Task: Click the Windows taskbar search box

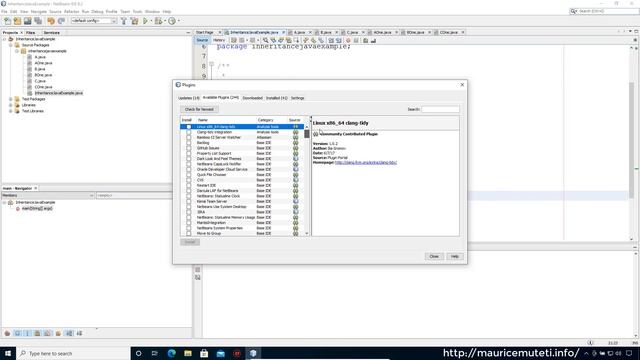Action: tap(73, 353)
